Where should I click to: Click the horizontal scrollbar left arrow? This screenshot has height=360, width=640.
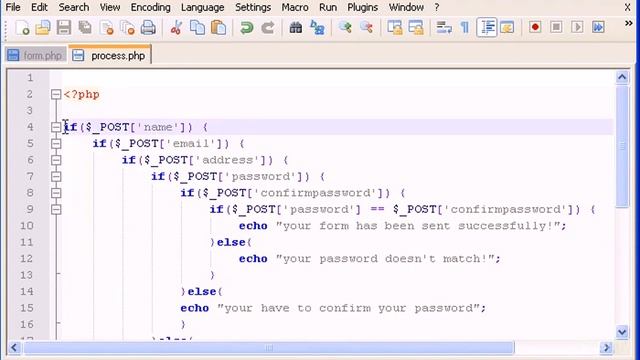pyautogui.click(x=14, y=348)
